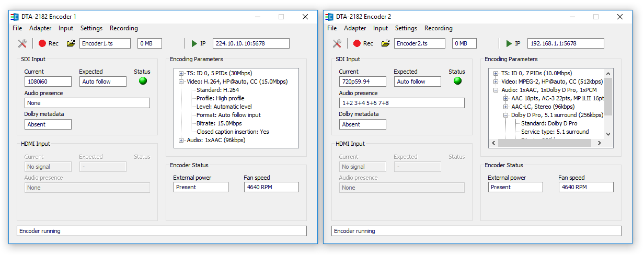Image resolution: width=644 pixels, height=256 pixels.
Task: Select Level: Automatic level tree row
Action: coord(224,107)
